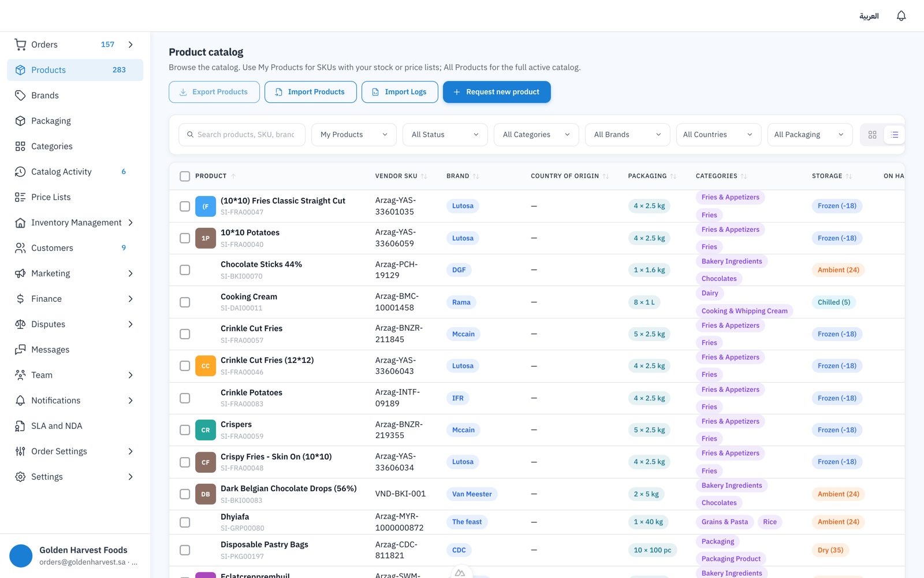Check the Dhyiafa row checkbox
Viewport: 924px width, 578px height.
point(185,523)
